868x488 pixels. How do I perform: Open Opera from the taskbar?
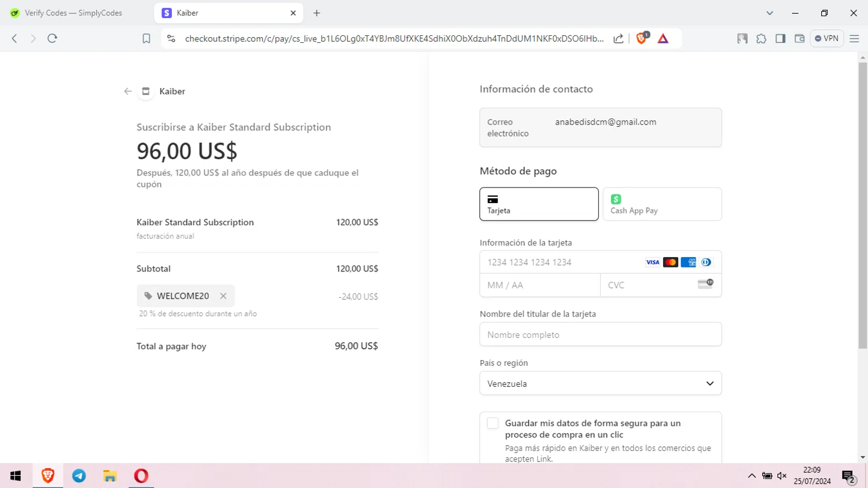click(141, 476)
